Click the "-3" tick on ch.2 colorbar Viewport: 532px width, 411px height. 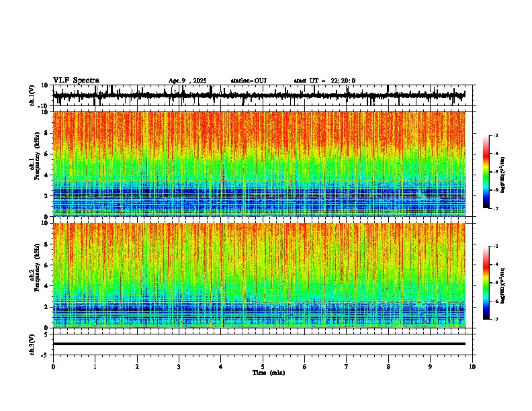point(496,246)
